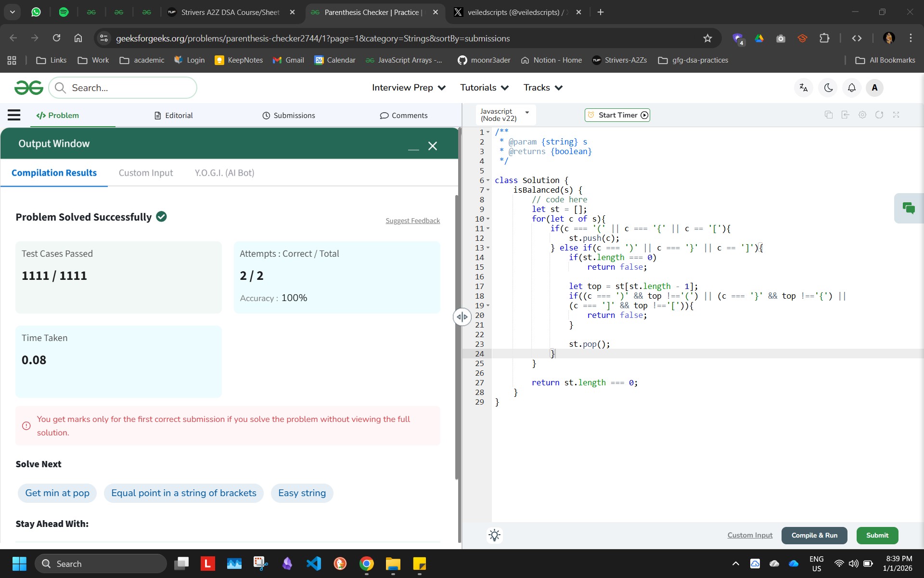Viewport: 924px width, 578px height.
Task: Open the hint lightbulb icon
Action: pos(494,535)
